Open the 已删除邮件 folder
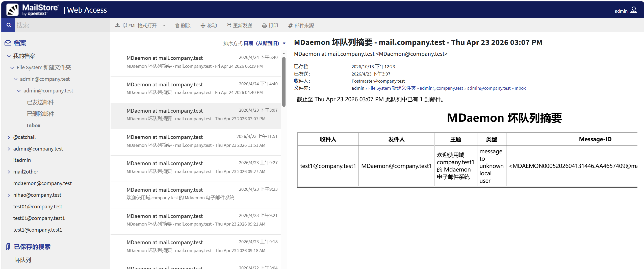644x269 pixels. click(x=40, y=114)
